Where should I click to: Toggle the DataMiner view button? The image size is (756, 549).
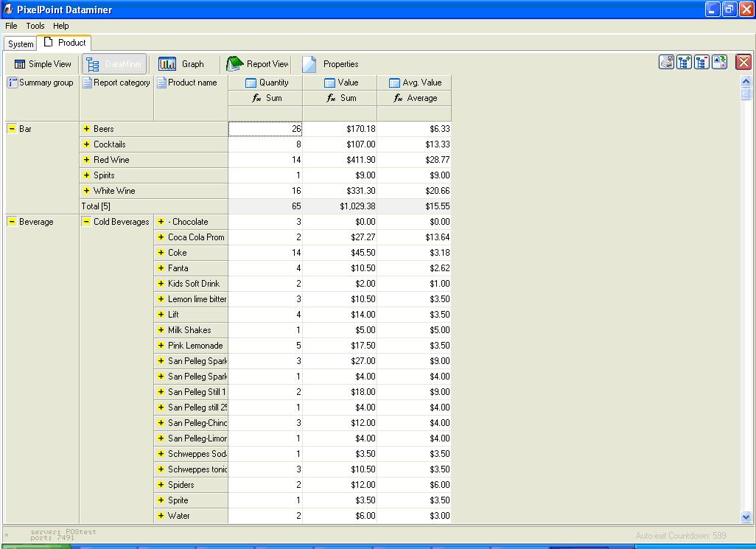[114, 64]
